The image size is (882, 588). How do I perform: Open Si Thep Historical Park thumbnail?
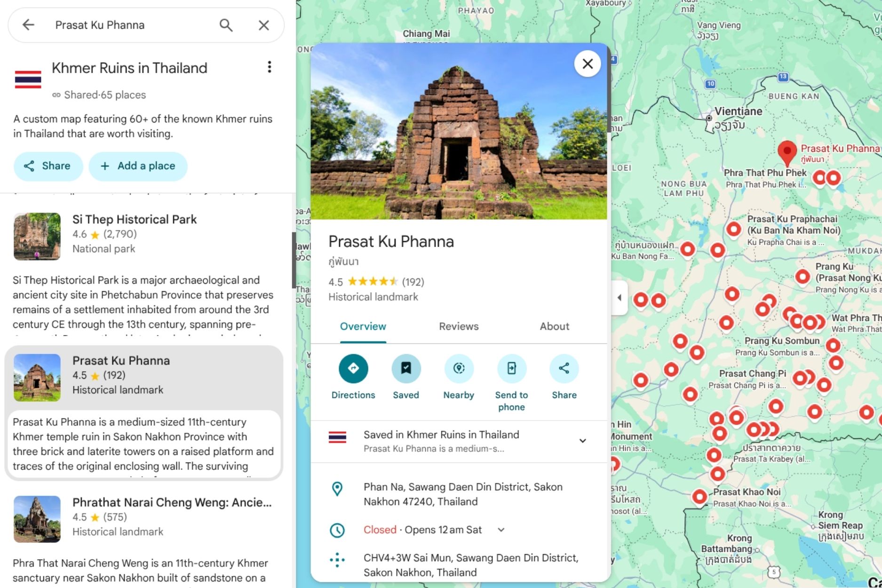(x=37, y=236)
